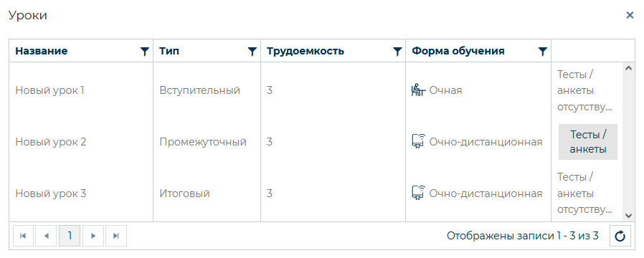Open the filter for Название column

click(x=144, y=52)
